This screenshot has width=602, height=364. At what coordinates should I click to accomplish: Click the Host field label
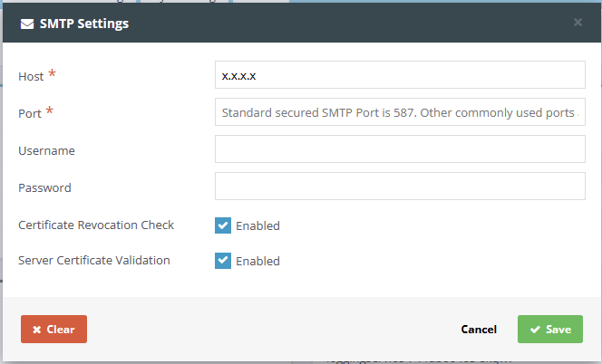pyautogui.click(x=31, y=77)
